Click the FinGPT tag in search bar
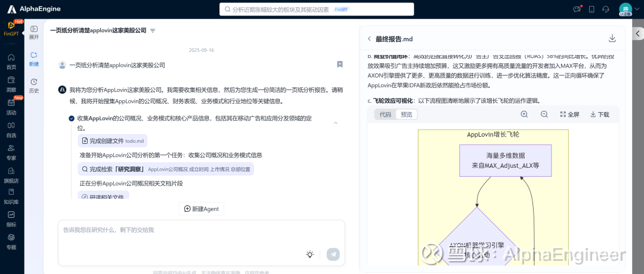 (x=341, y=9)
